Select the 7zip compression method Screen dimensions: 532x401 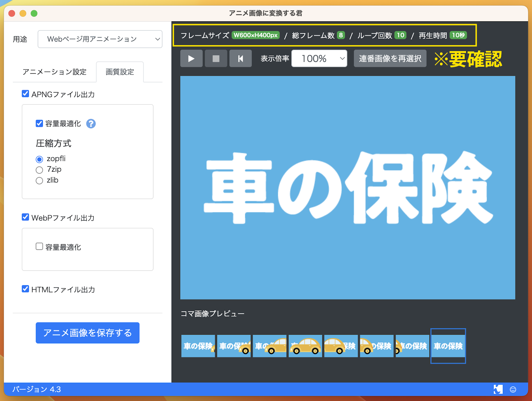(39, 170)
